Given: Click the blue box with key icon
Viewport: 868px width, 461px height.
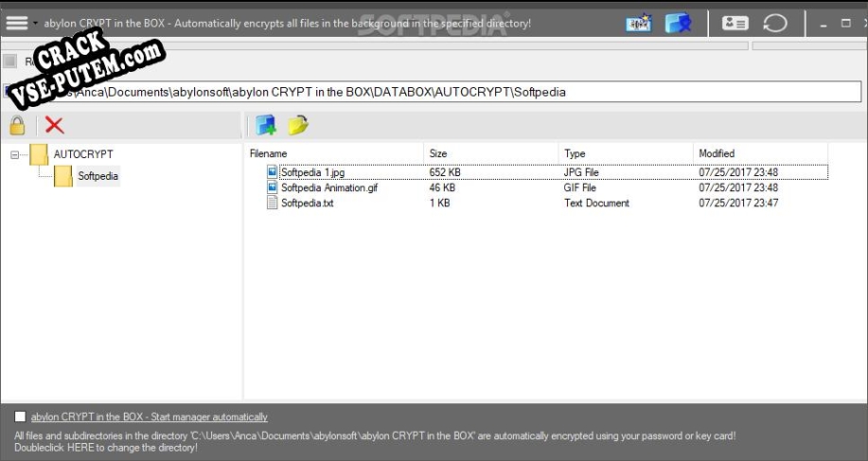Looking at the screenshot, I should pos(678,24).
